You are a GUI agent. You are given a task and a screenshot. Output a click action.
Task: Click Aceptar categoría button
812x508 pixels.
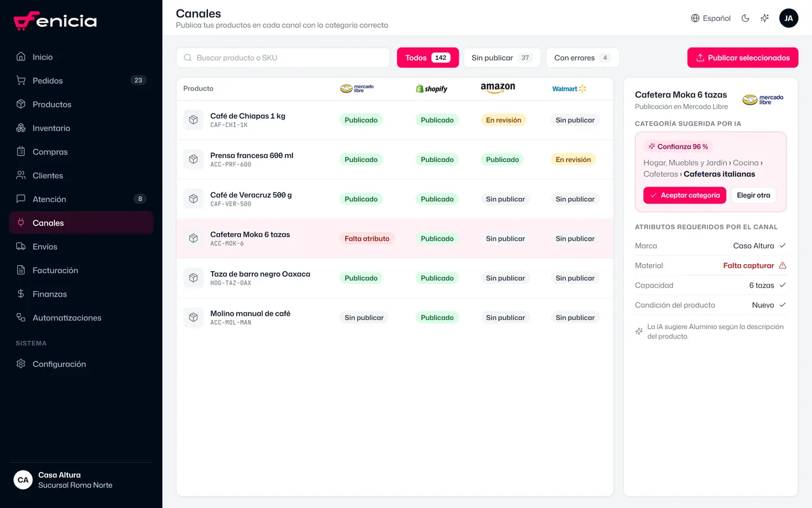click(x=684, y=195)
